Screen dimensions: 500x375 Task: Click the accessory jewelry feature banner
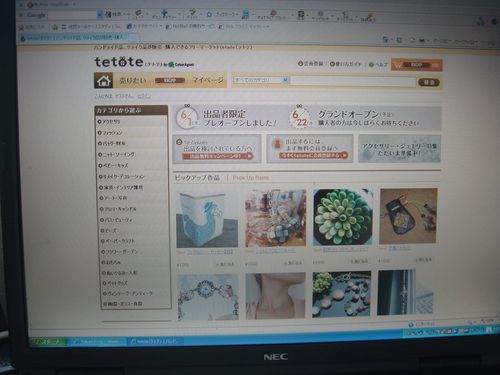[400, 149]
